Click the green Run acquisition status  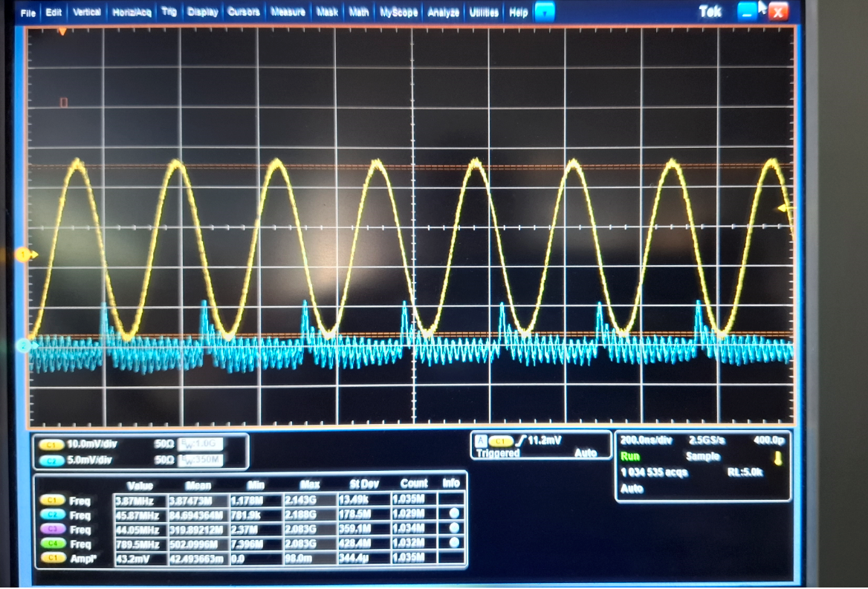(630, 456)
